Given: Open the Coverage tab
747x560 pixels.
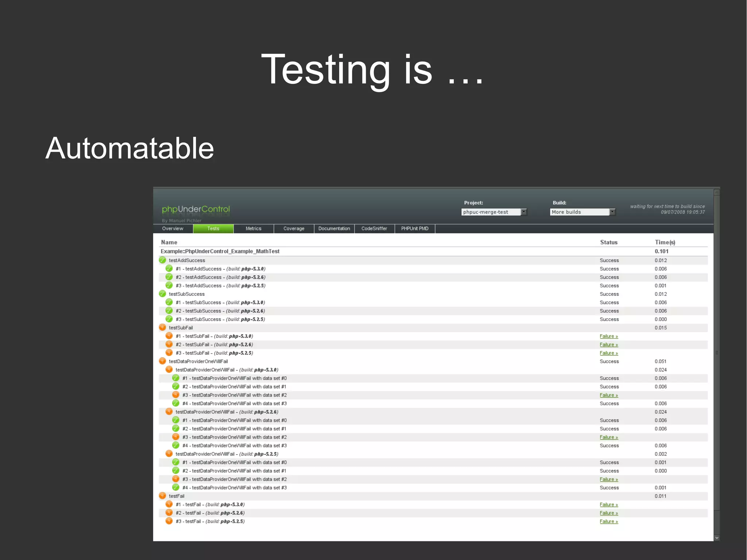Looking at the screenshot, I should (294, 229).
